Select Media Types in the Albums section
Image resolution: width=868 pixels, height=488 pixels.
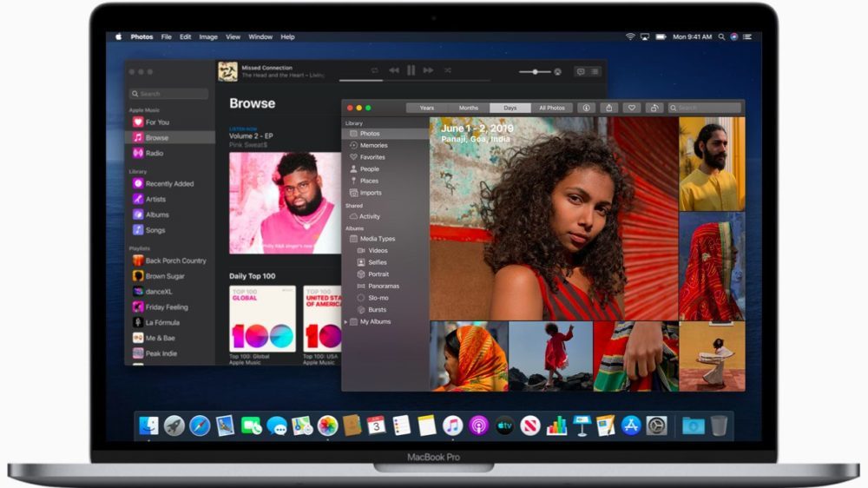pos(377,239)
